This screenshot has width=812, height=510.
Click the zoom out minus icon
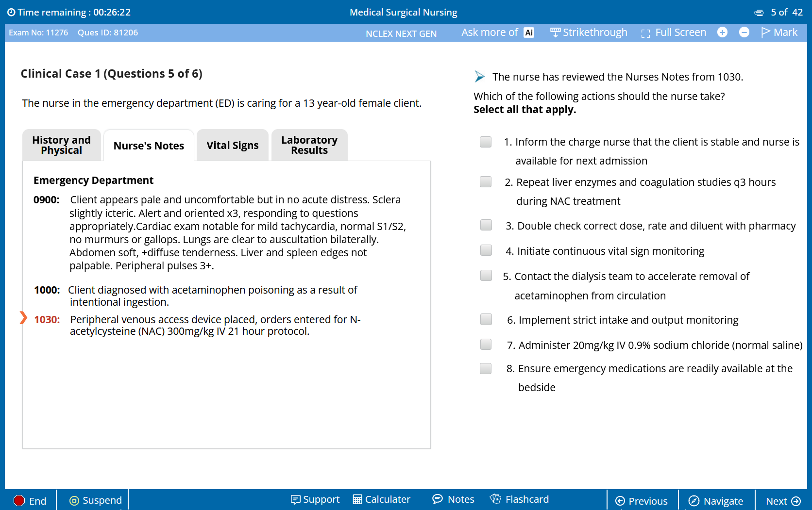tap(744, 33)
